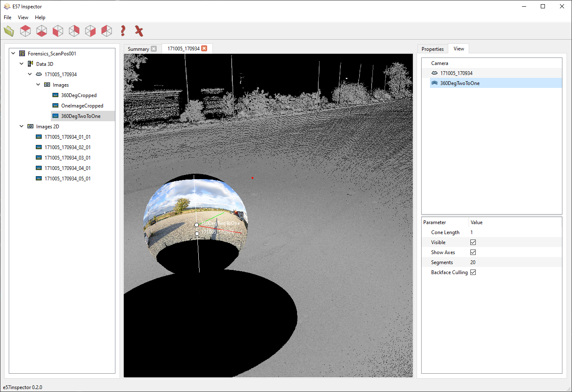Screen dimensions: 572x392
Task: Switch to the Summary tab
Action: [x=138, y=49]
